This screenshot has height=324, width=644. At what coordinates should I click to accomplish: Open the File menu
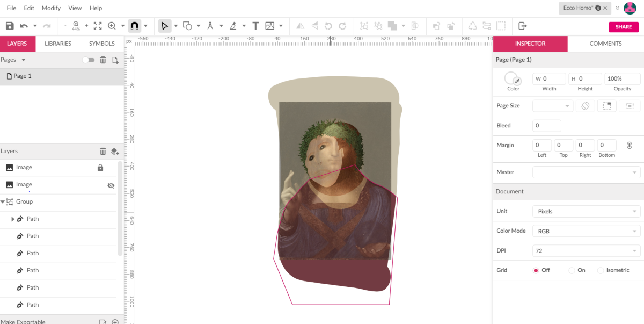(11, 8)
